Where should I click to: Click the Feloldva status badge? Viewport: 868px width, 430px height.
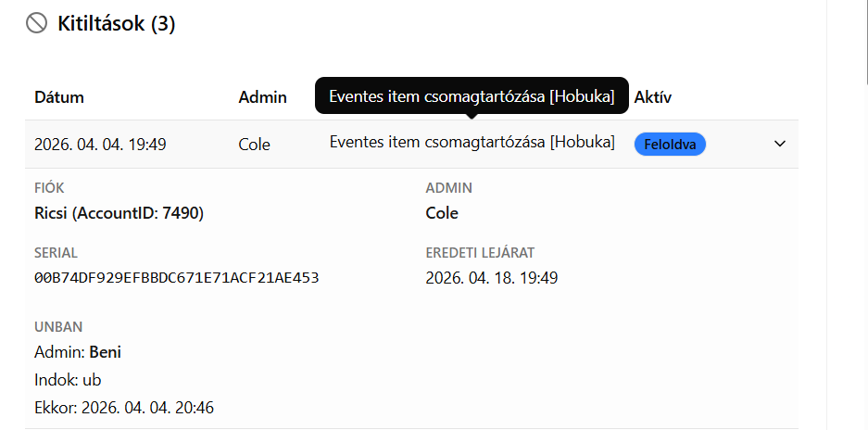click(x=669, y=144)
